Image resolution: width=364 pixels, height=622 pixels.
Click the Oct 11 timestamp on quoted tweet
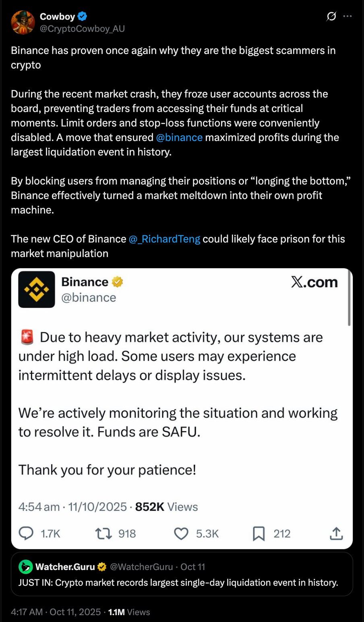tap(193, 567)
